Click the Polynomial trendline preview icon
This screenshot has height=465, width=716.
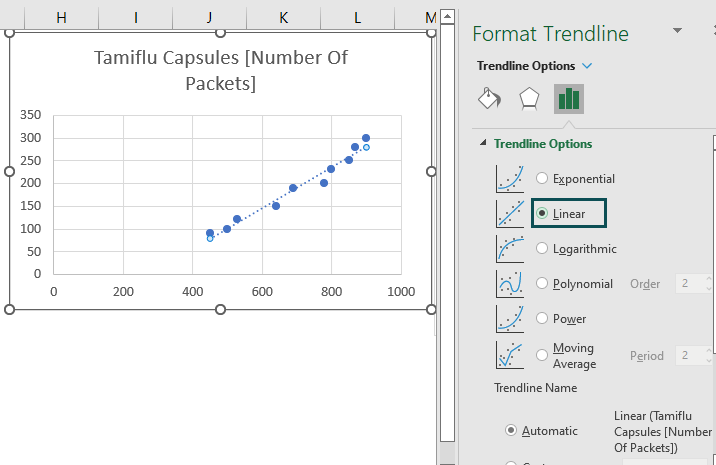tap(510, 284)
